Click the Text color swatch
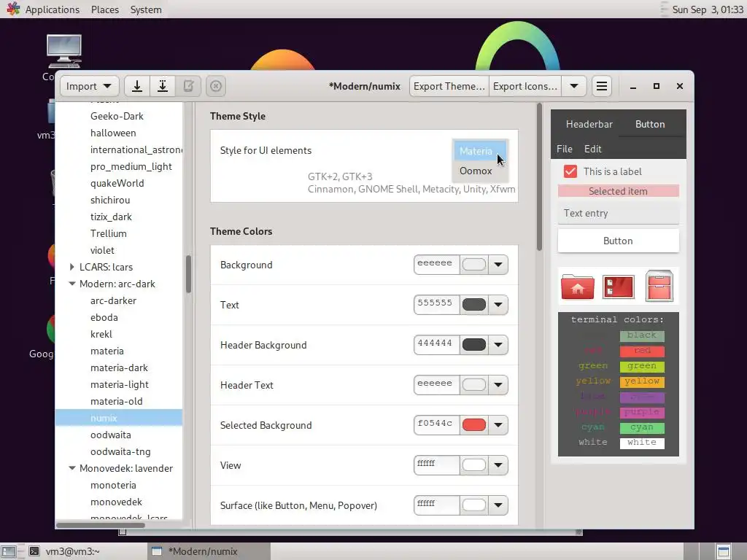Viewport: 747px width, 560px height. click(474, 305)
